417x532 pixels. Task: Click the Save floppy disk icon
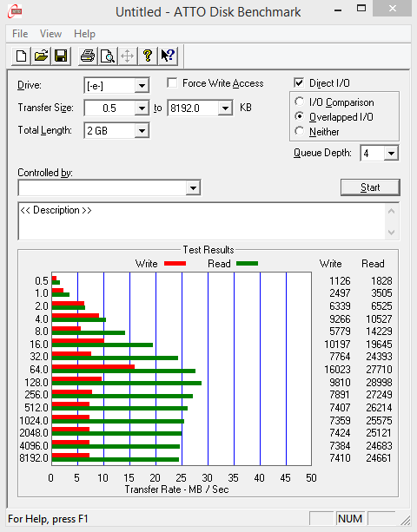61,56
